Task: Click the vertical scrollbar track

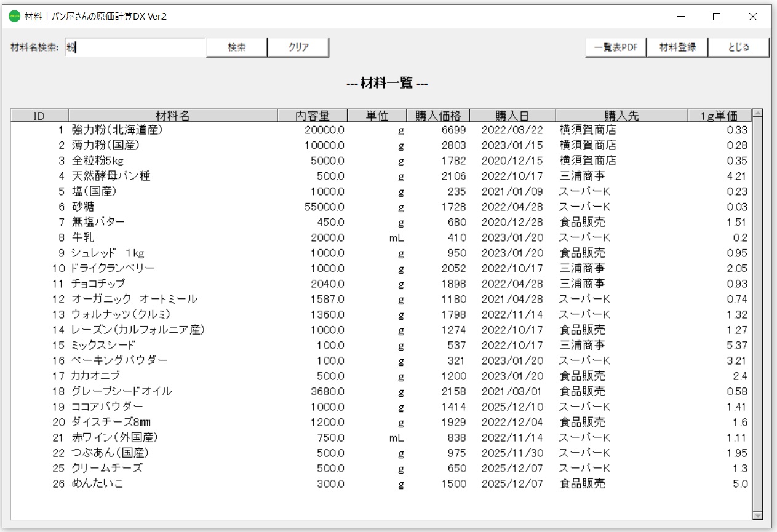Action: coord(758,308)
